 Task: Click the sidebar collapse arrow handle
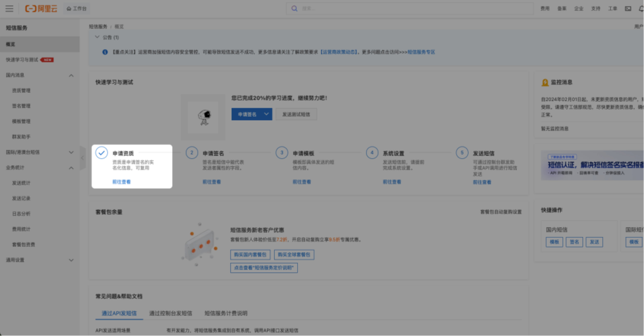(x=82, y=158)
